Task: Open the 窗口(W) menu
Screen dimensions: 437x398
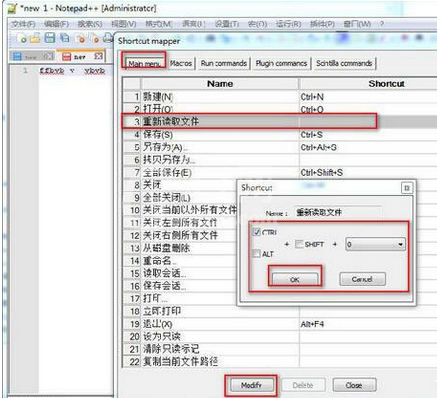Action: 357,24
